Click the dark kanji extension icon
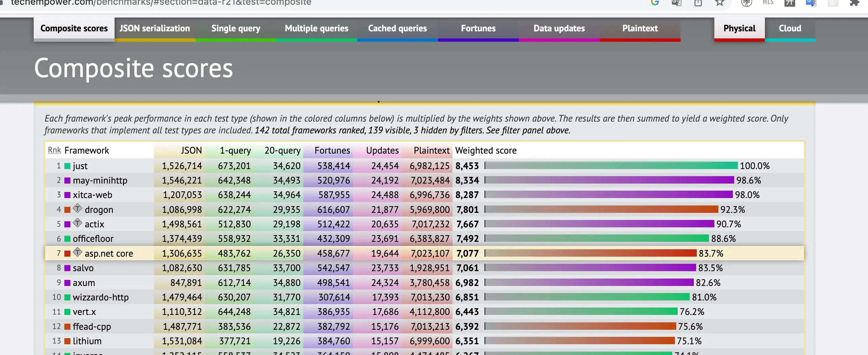This screenshot has height=355, width=868. click(789, 3)
